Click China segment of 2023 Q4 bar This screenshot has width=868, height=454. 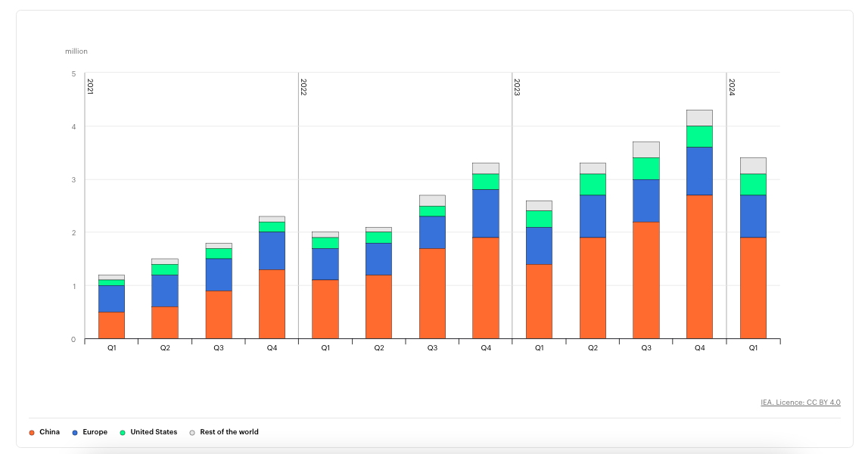coord(700,267)
